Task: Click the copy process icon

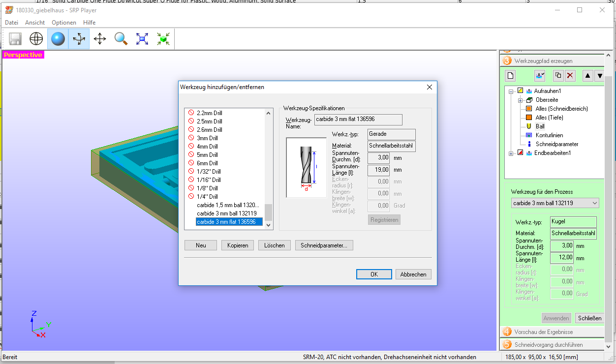Action: click(x=558, y=76)
